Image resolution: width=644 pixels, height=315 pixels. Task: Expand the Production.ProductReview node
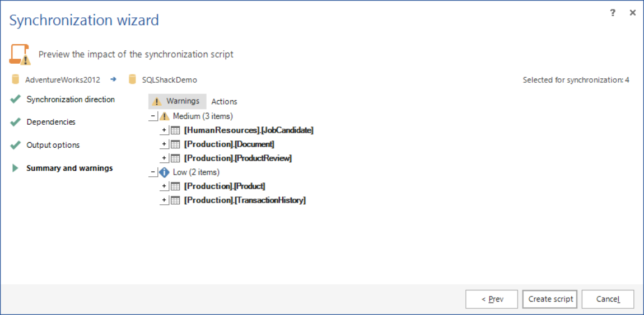point(164,158)
